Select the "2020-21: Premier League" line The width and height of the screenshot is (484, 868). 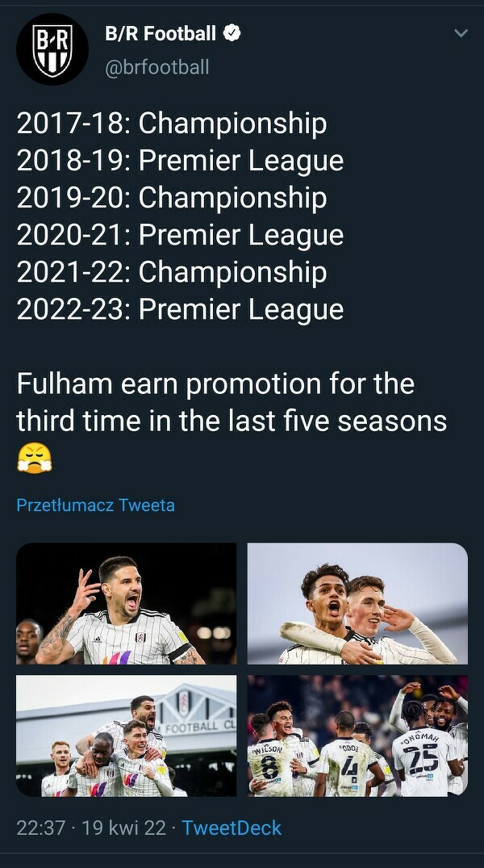(x=180, y=235)
